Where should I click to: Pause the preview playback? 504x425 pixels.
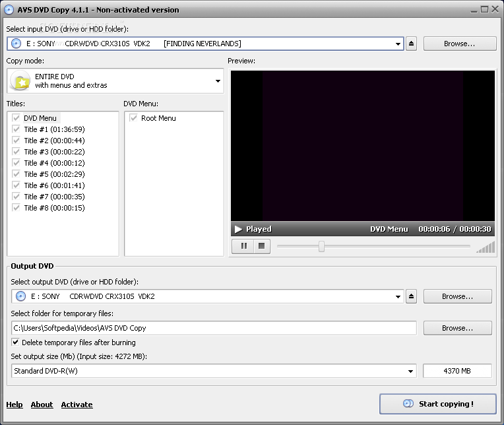[244, 246]
